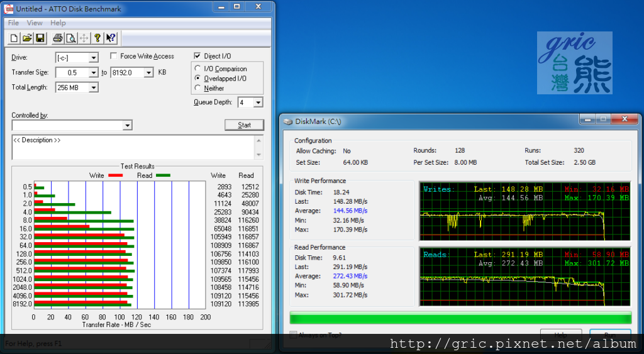The width and height of the screenshot is (644, 354).
Task: Click inside the Description text box
Action: tap(132, 147)
